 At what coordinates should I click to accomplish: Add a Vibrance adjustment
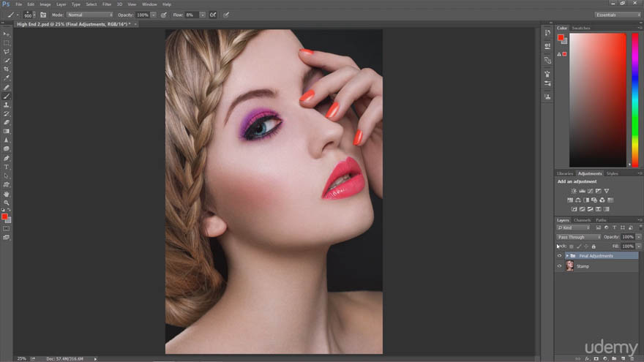pyautogui.click(x=607, y=191)
